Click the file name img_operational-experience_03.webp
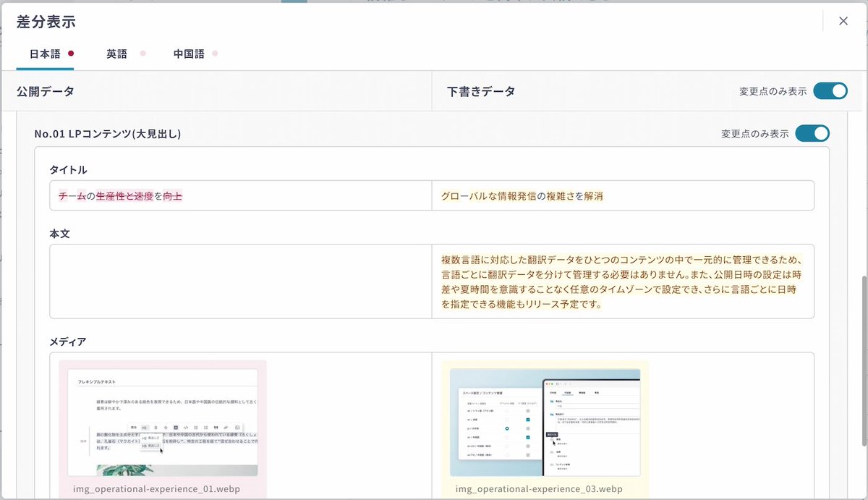The image size is (868, 500). tap(539, 488)
